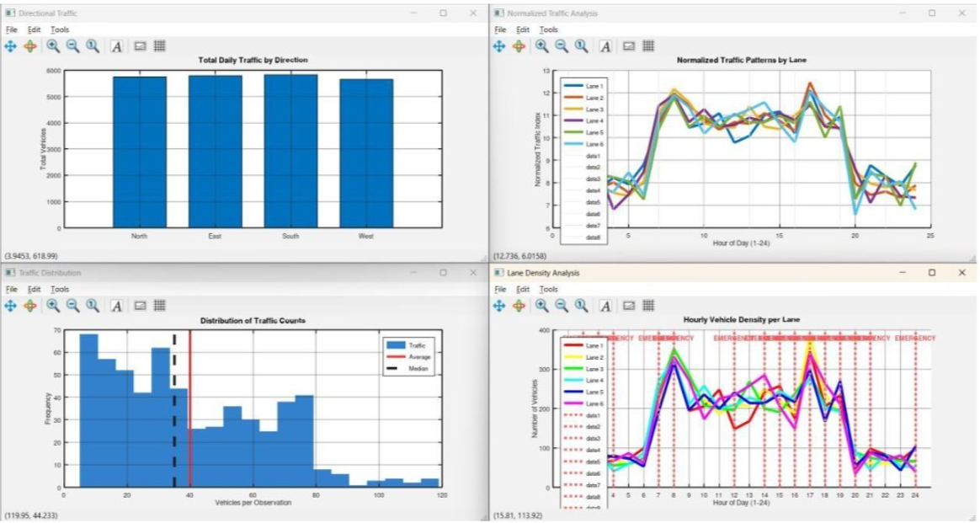Click rotate tool in Normalized Traffic Analysis window
Image resolution: width=980 pixels, height=523 pixels.
click(519, 46)
